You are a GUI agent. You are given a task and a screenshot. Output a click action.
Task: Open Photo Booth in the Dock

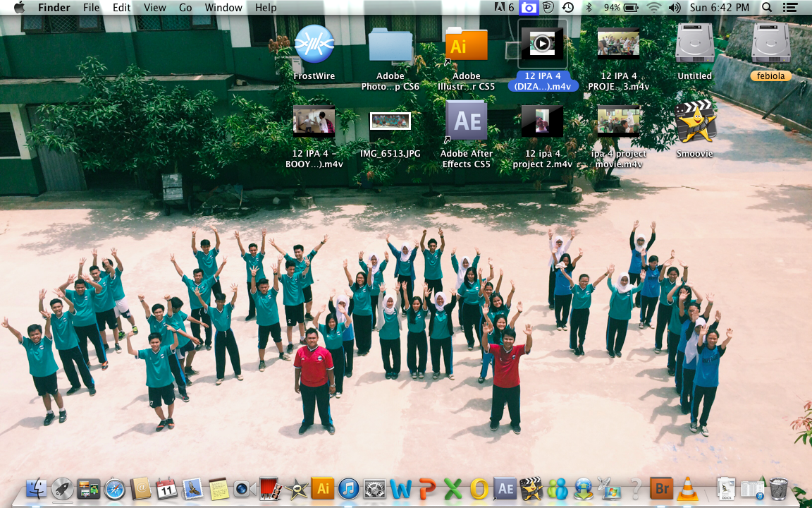coord(271,489)
